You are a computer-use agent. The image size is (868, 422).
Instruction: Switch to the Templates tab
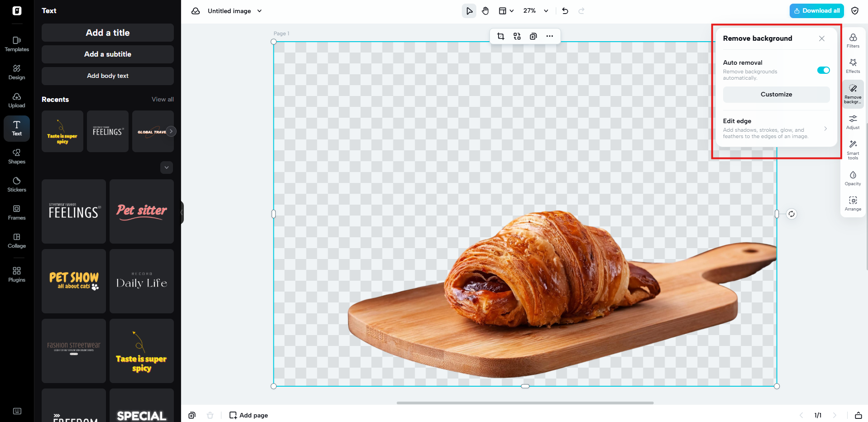[x=17, y=44]
